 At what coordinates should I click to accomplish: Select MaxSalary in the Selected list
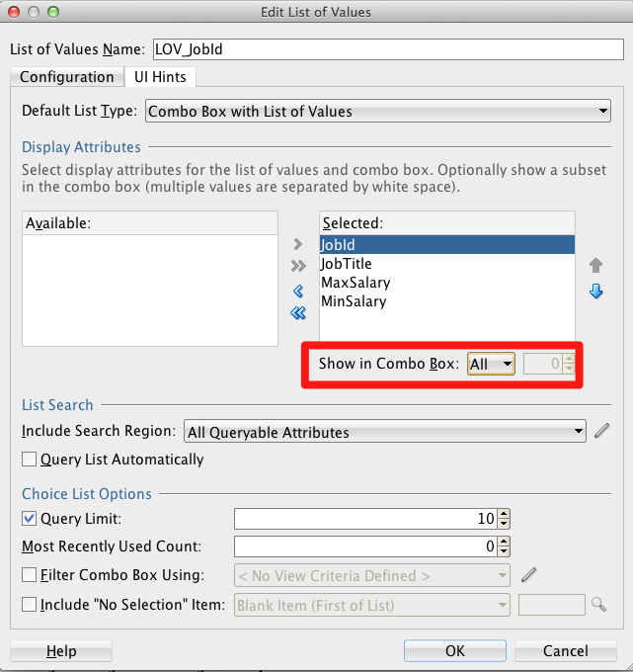pyautogui.click(x=447, y=283)
